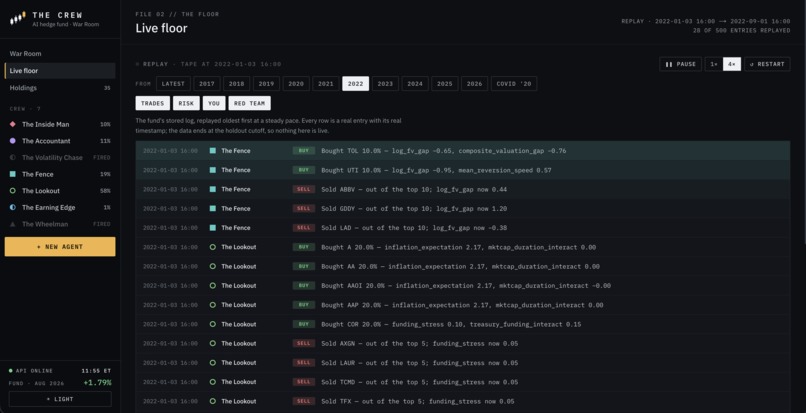Screen dimensions: 806x413
Task: Open The Inside Man agent
Action: click(60, 124)
